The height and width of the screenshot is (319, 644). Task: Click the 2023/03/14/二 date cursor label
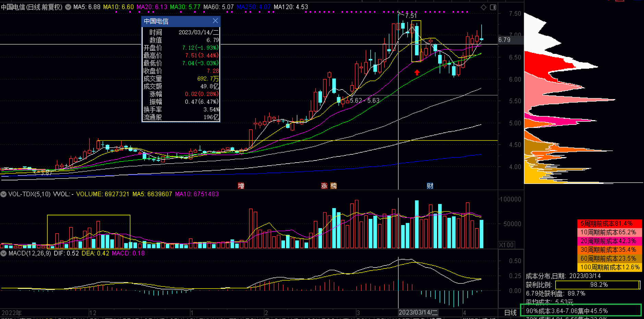418,312
